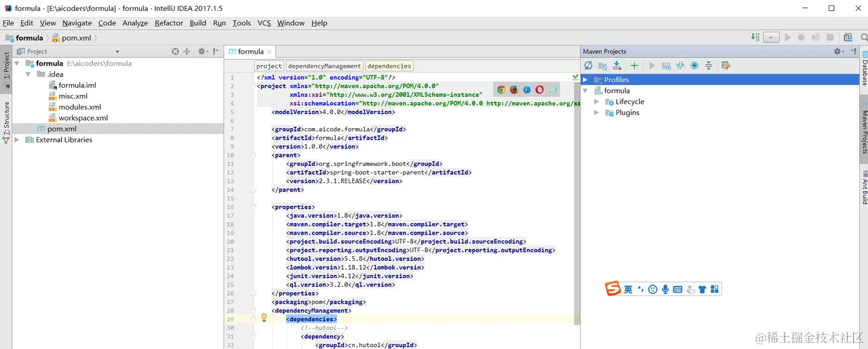Open the File menu

(8, 23)
